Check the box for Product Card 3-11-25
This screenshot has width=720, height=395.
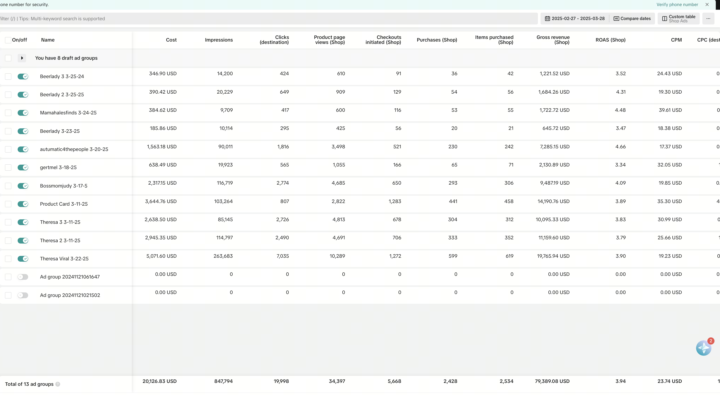8,204
